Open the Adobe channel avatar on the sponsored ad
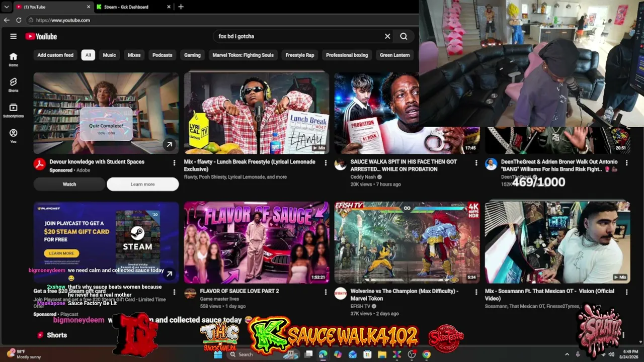The height and width of the screenshot is (362, 644). [x=40, y=164]
